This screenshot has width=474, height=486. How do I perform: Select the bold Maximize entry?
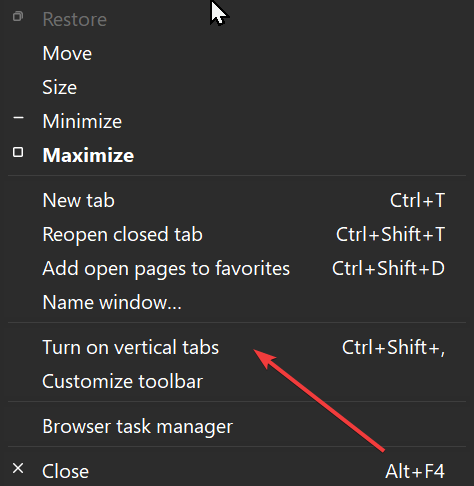237,155
